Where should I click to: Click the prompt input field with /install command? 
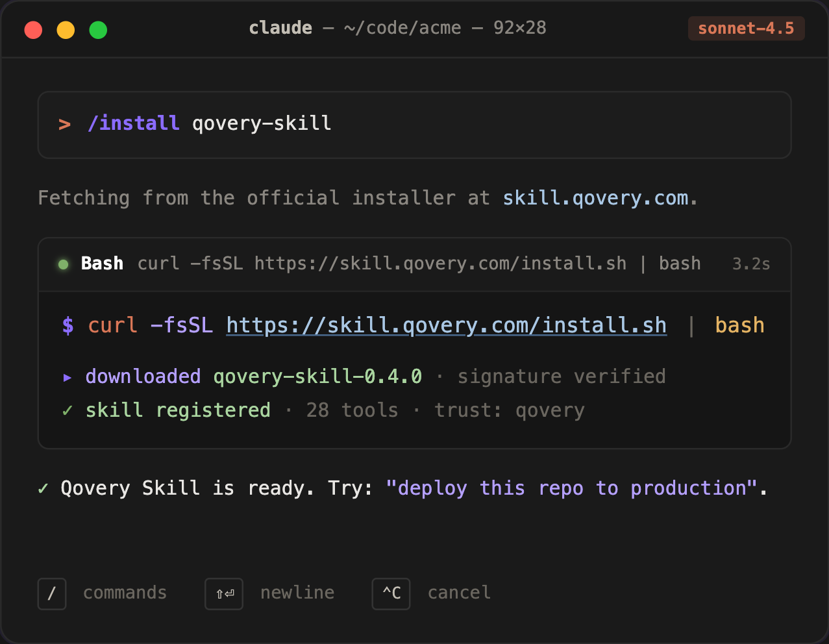point(414,125)
